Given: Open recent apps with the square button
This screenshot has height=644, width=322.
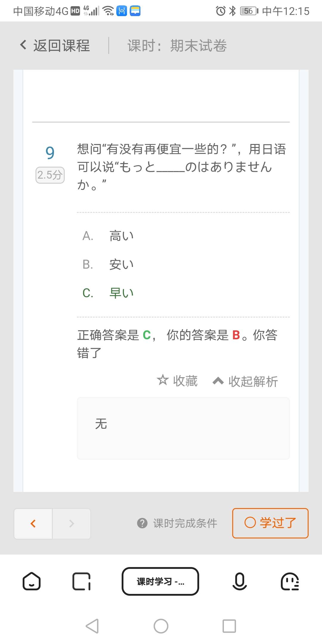Looking at the screenshot, I should coord(229,626).
